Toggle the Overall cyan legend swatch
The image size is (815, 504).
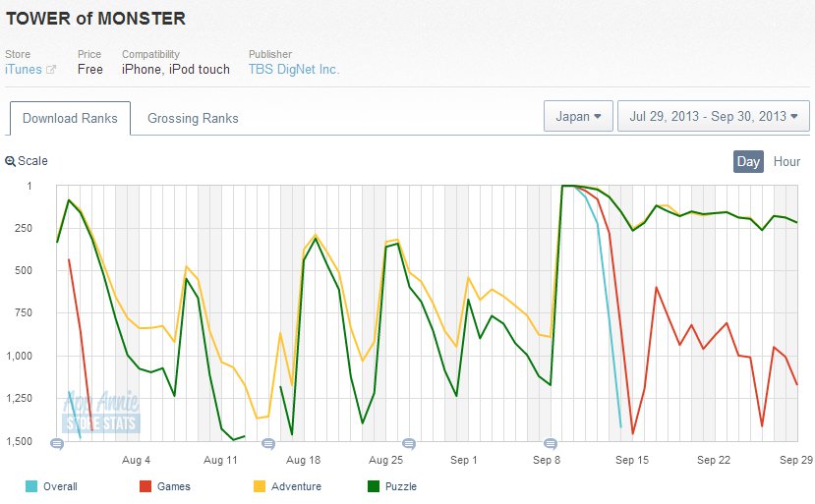pos(31,486)
